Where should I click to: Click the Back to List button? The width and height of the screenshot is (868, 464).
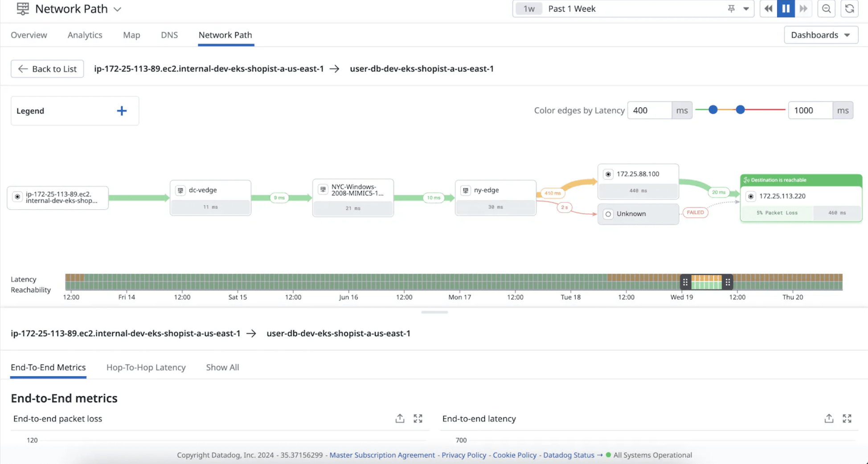click(47, 69)
